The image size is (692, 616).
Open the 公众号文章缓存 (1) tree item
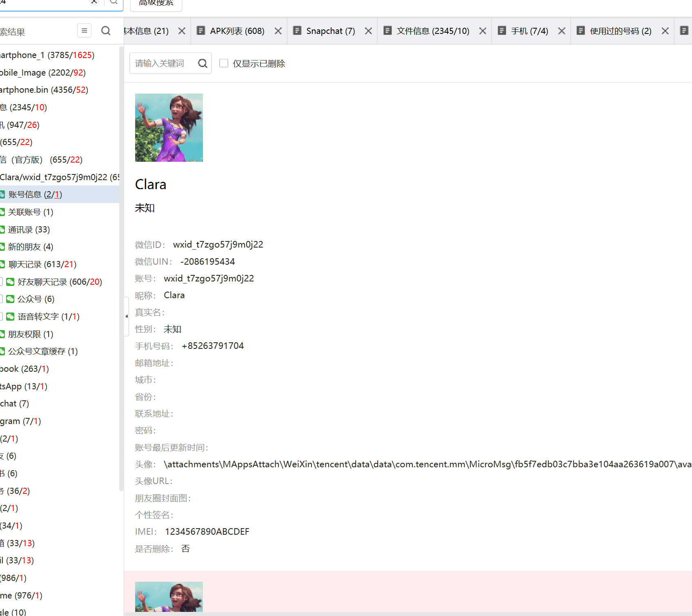pos(43,351)
